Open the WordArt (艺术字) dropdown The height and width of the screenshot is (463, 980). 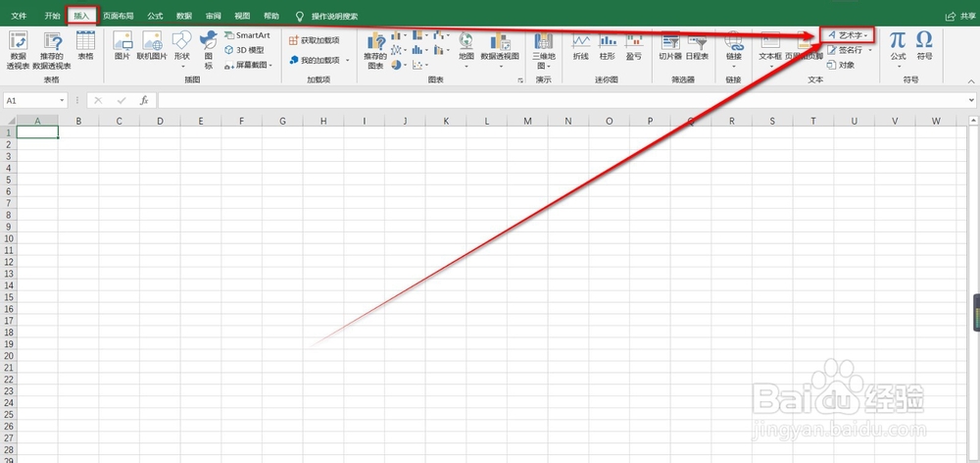[847, 35]
